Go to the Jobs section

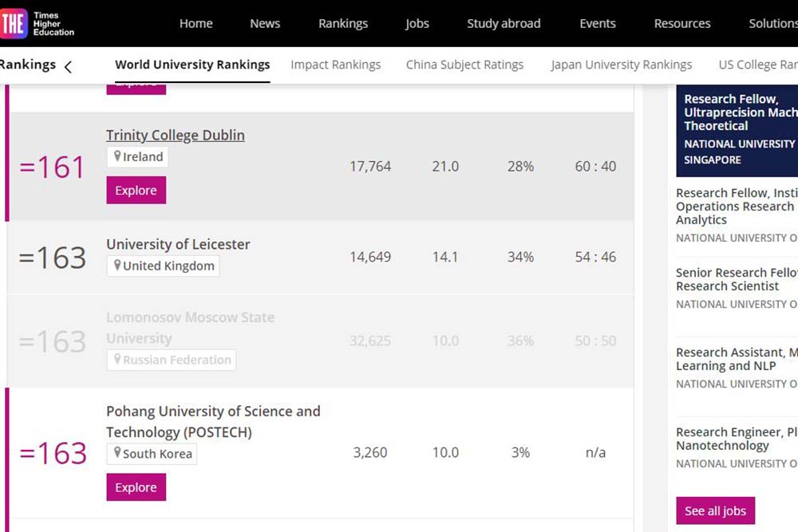pyautogui.click(x=417, y=23)
